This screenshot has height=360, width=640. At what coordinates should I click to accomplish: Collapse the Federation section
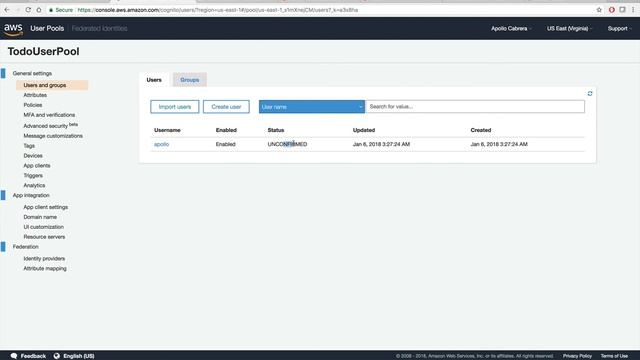click(25, 247)
